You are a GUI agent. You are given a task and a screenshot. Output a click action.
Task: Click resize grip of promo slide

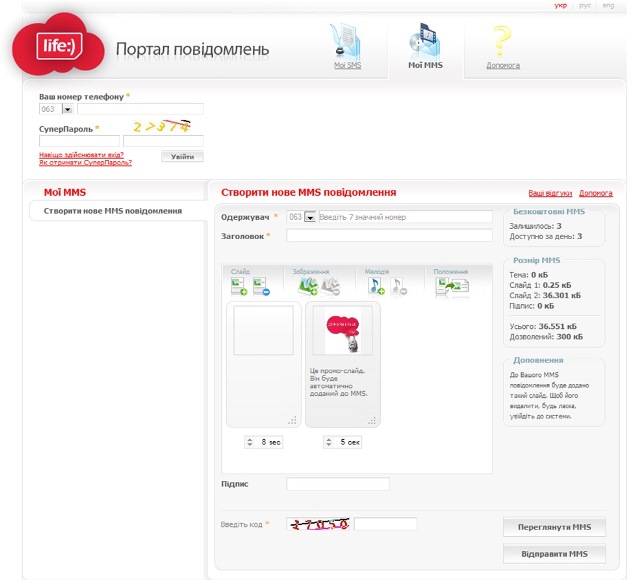pyautogui.click(x=372, y=420)
